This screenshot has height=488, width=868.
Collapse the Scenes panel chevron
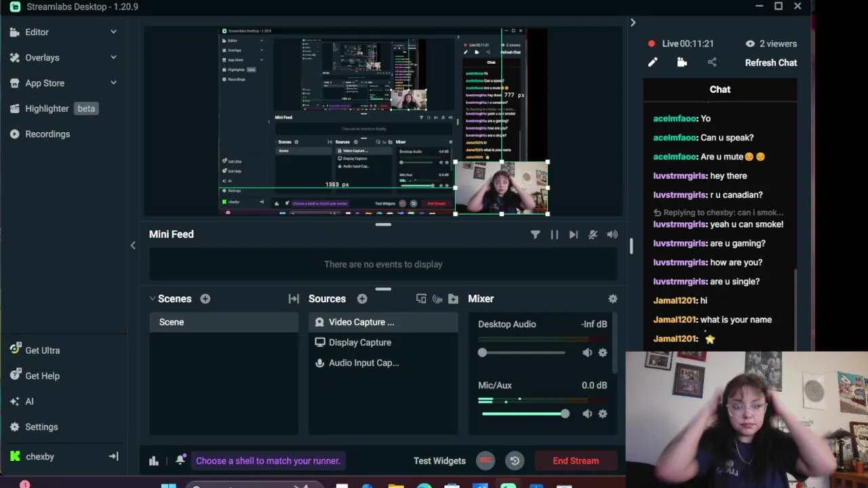point(153,299)
